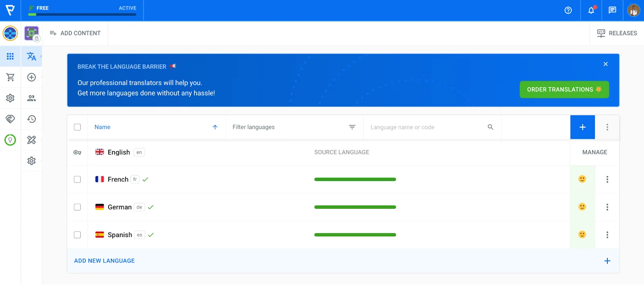Open the Releases section
Screen dimensions: 644x285
click(617, 33)
